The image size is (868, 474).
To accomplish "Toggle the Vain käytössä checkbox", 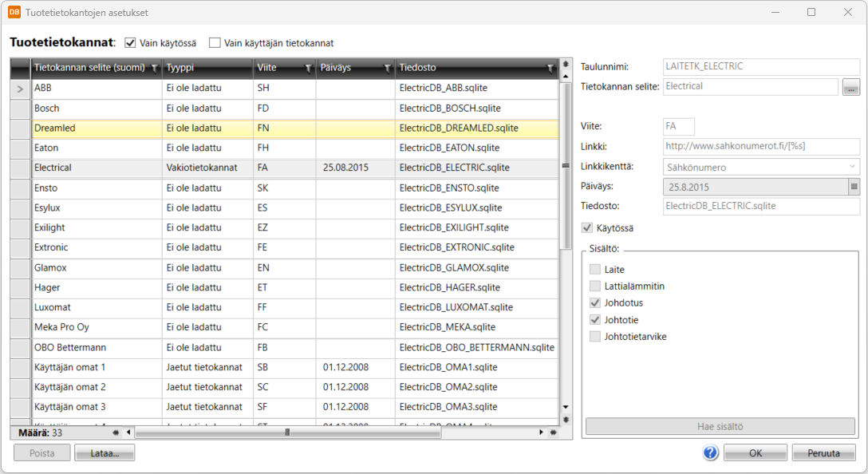I will (x=131, y=43).
